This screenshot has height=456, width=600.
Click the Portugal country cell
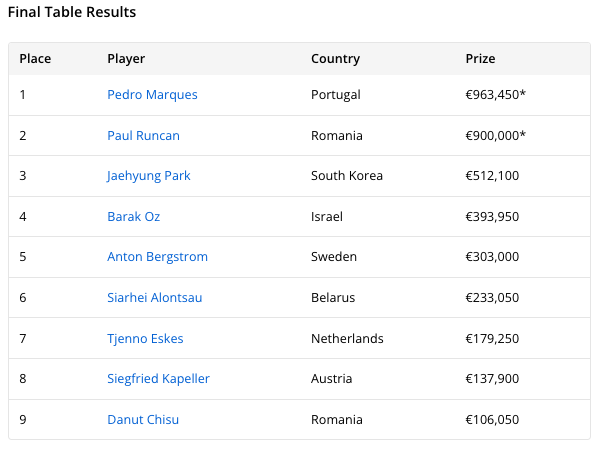335,95
